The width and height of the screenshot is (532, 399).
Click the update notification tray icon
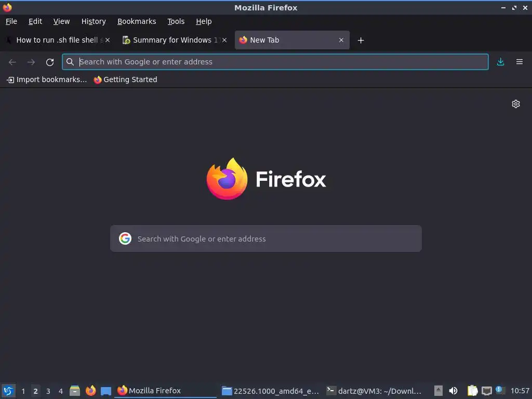[500, 390]
